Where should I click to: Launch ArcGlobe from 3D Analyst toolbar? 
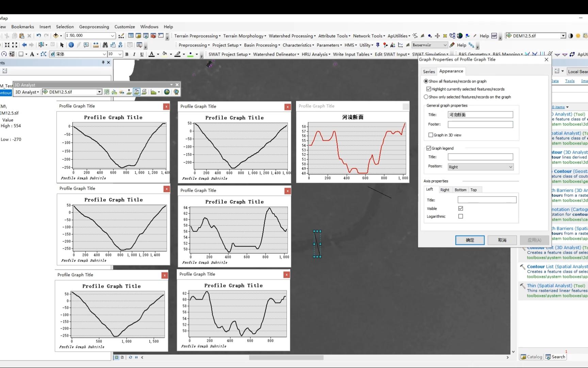coord(176,92)
